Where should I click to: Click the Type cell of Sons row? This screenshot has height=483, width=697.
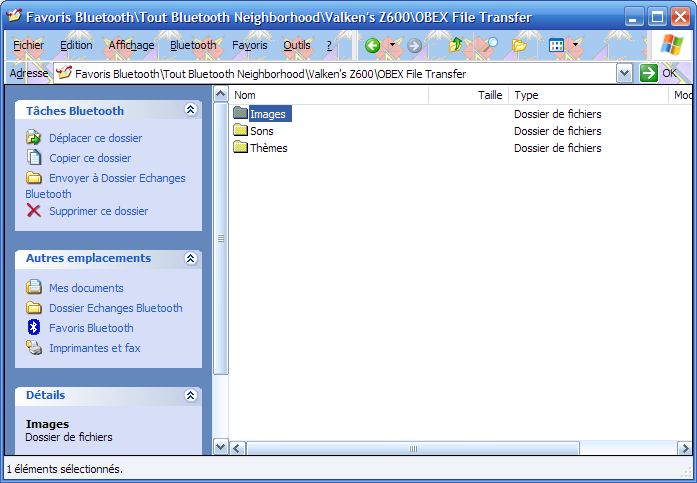click(x=557, y=131)
